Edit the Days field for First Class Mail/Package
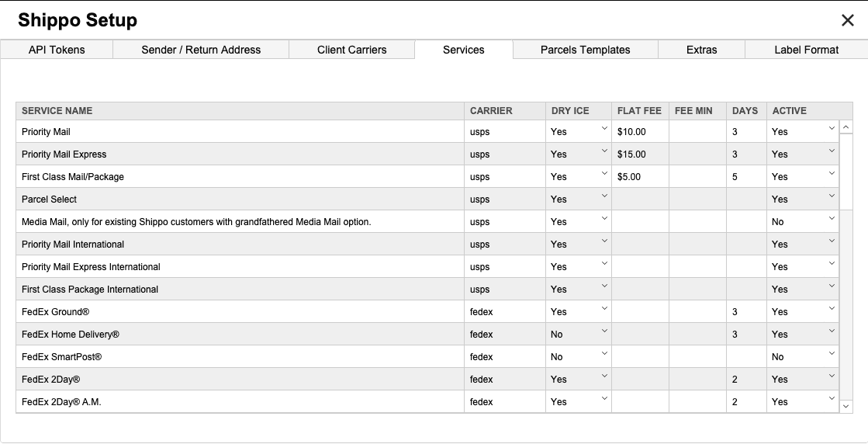This screenshot has height=444, width=868. (x=746, y=177)
